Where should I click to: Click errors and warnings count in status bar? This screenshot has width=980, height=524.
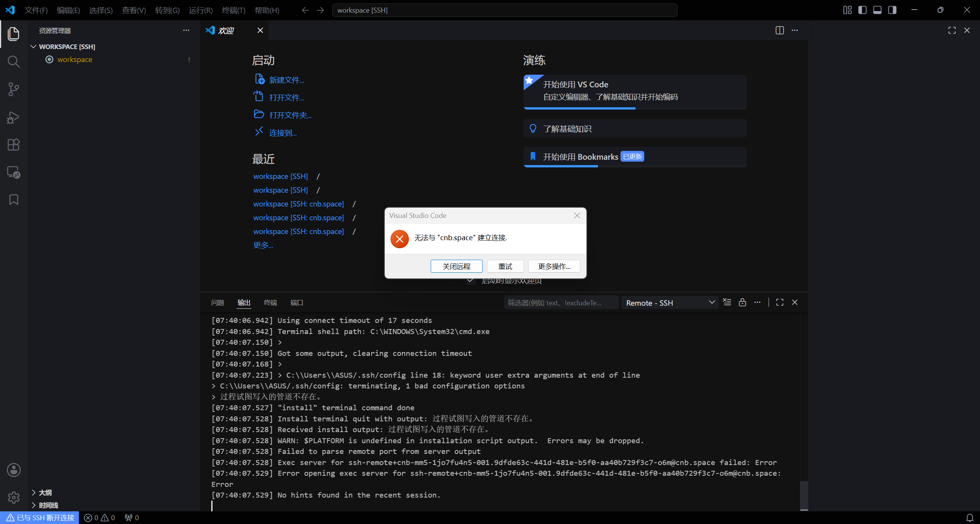(100, 518)
